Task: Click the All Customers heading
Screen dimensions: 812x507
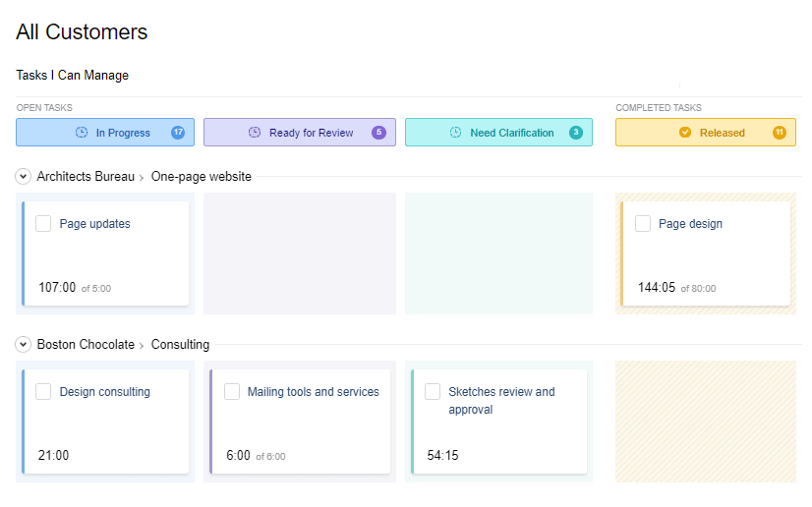Action: point(82,32)
